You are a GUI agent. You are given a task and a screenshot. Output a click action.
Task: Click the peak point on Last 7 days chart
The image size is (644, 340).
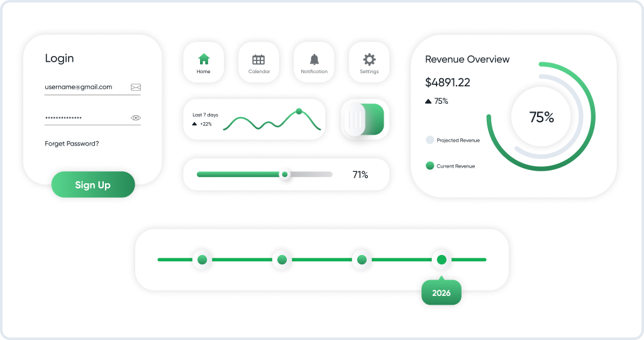pyautogui.click(x=299, y=111)
